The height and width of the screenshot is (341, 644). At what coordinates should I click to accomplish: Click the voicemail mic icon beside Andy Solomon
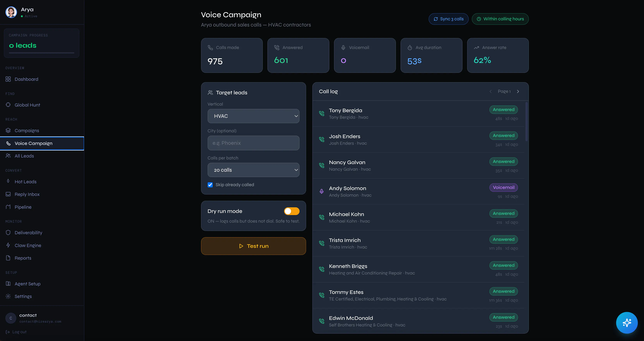[322, 192]
